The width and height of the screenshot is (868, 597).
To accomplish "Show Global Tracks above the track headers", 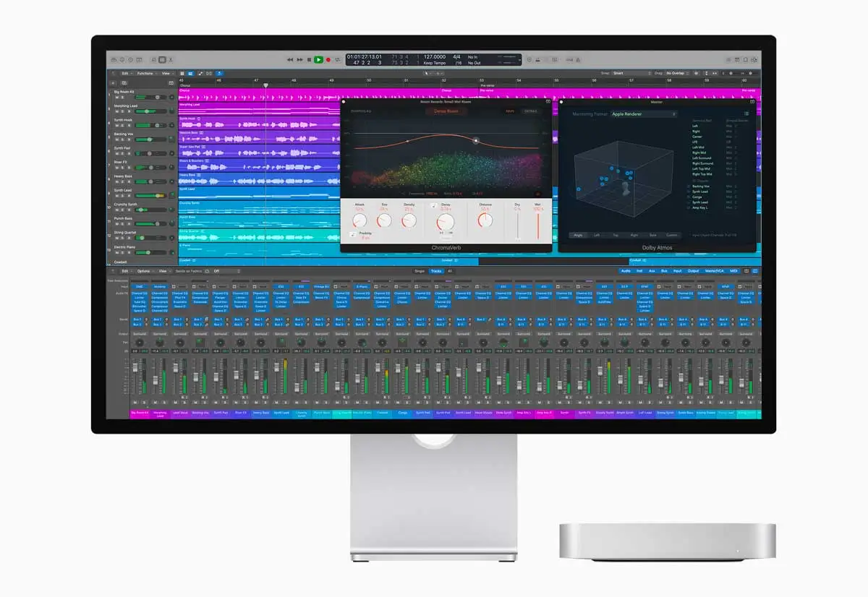I will 171,83.
